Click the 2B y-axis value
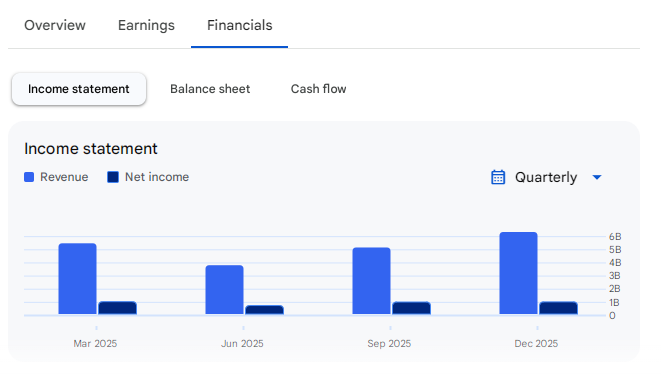The image size is (661, 375). pyautogui.click(x=615, y=289)
